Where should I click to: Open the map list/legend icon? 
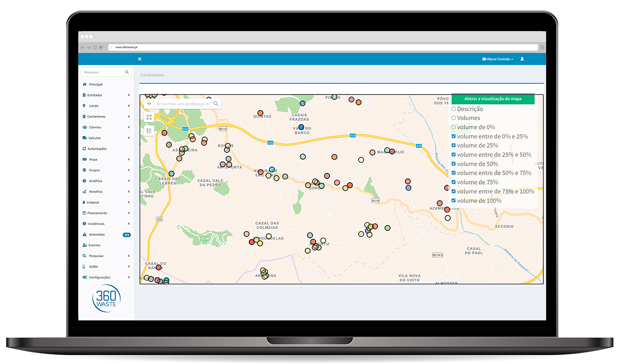pyautogui.click(x=149, y=131)
